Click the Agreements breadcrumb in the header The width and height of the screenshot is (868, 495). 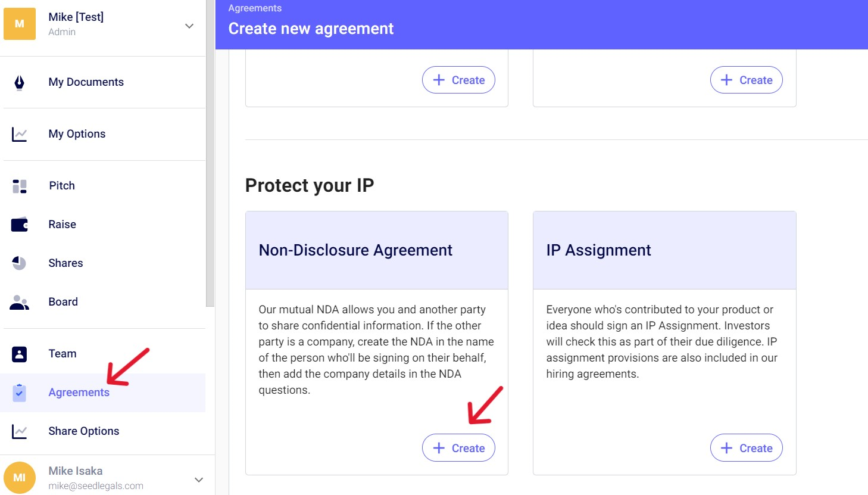(x=255, y=8)
